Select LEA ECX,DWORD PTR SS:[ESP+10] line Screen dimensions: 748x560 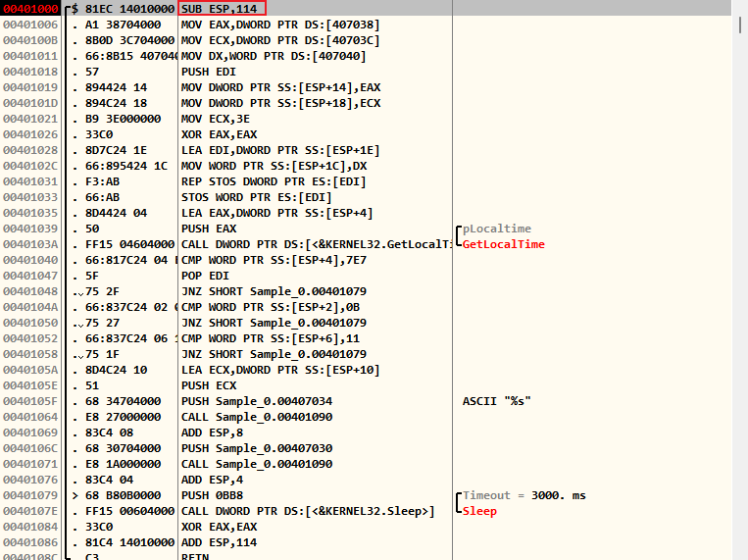(280, 370)
